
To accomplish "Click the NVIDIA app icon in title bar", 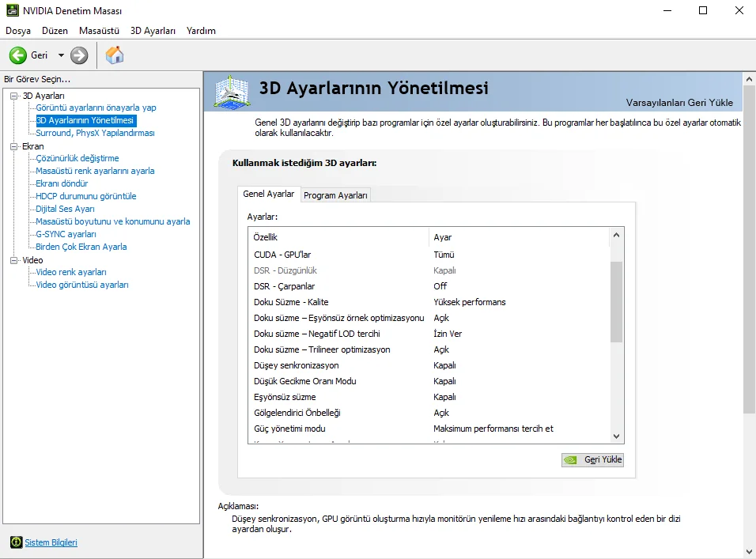I will click(13, 10).
